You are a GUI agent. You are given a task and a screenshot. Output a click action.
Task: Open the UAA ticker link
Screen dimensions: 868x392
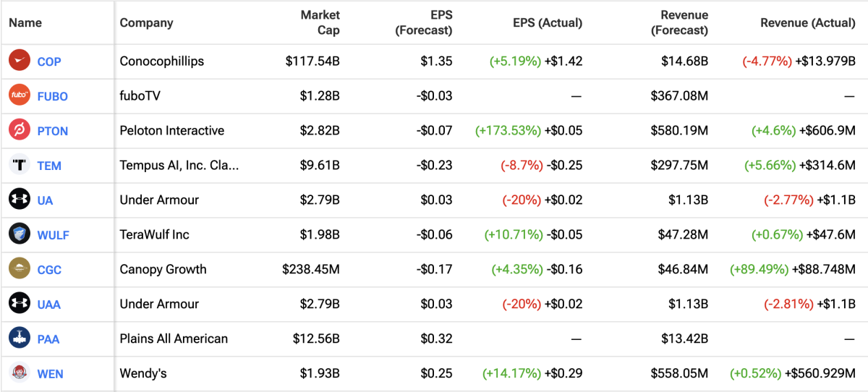click(x=49, y=304)
